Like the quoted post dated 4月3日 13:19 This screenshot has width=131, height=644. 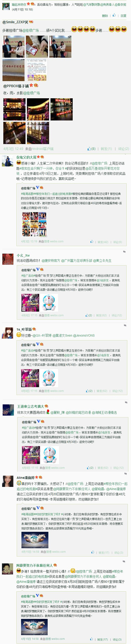click(x=92, y=242)
